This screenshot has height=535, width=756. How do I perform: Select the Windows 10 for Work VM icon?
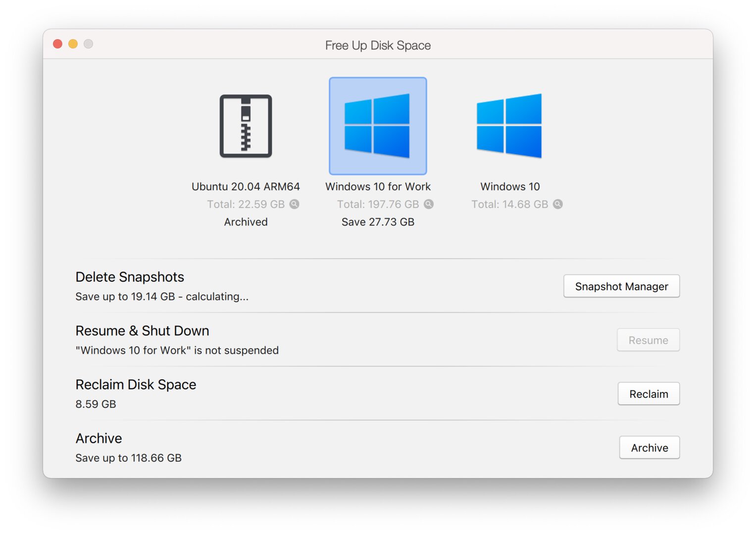pos(378,126)
